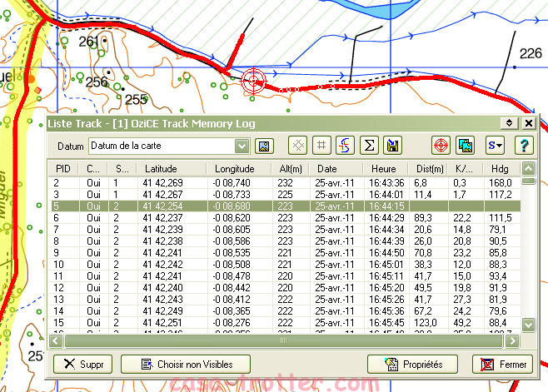The width and height of the screenshot is (548, 392).
Task: Click the save floppy disk icon
Action: tap(392, 146)
